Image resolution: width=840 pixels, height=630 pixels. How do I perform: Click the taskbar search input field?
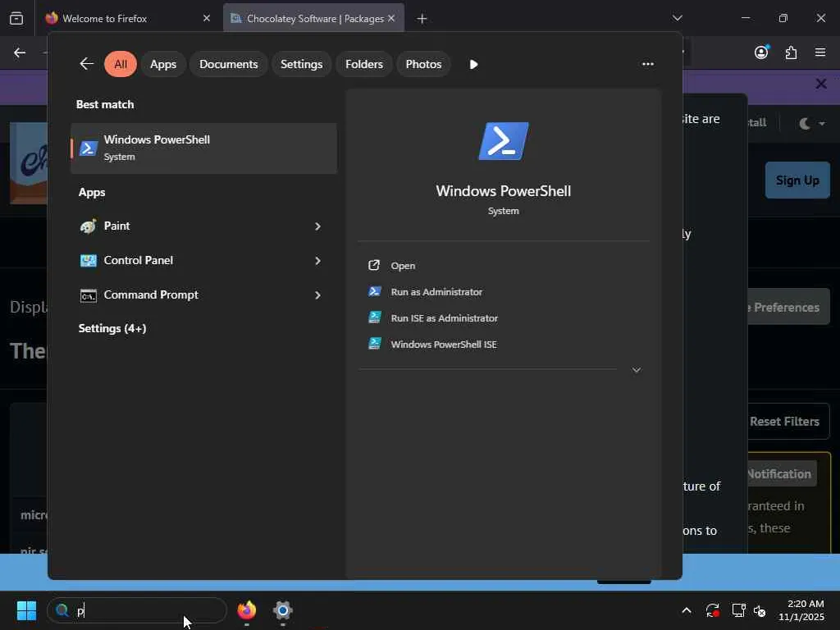click(137, 610)
